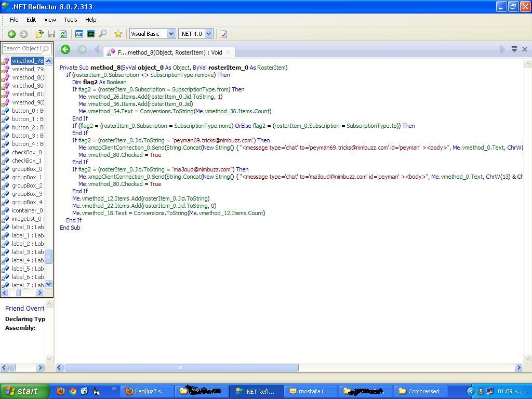532x399 pixels.
Task: Select vmethod_79 in the object tree
Action: point(28,69)
